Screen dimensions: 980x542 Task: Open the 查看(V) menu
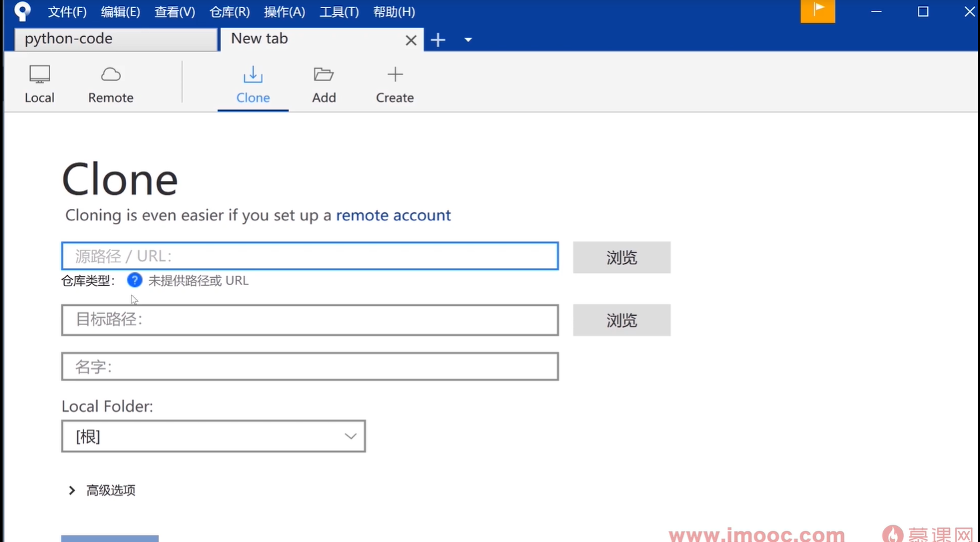[175, 12]
